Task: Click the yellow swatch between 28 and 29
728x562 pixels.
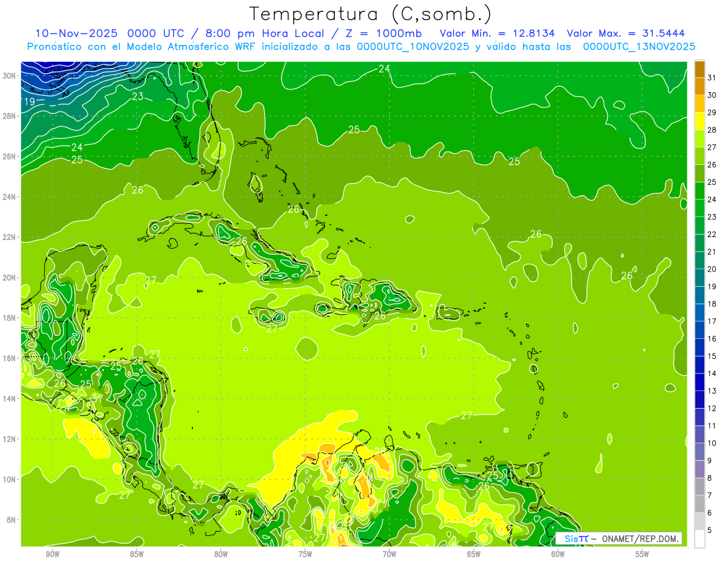Action: click(699, 121)
